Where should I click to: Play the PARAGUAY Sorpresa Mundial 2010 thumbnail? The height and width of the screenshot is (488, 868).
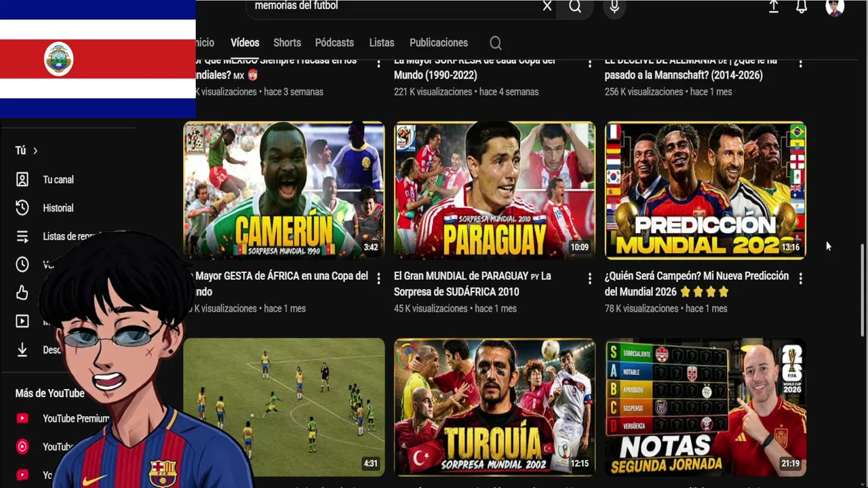click(494, 190)
